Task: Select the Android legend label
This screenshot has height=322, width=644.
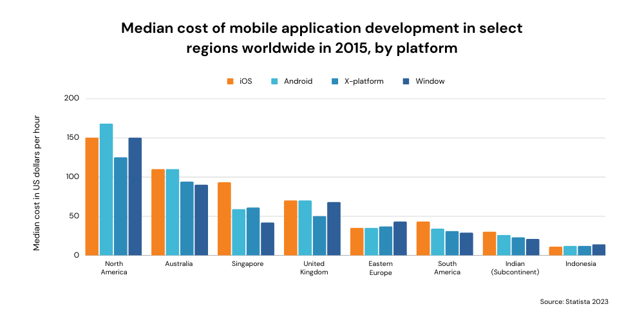Action: (x=298, y=81)
